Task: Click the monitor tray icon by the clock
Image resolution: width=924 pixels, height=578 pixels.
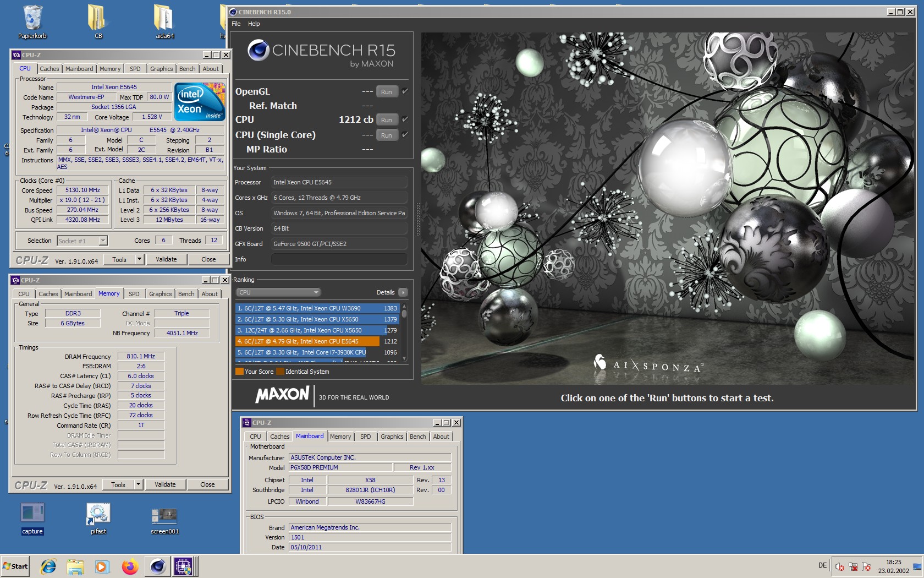Action: (916, 566)
